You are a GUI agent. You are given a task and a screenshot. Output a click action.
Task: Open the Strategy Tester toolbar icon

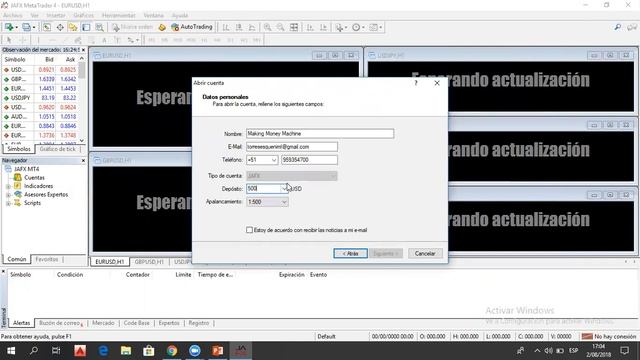tap(99, 27)
